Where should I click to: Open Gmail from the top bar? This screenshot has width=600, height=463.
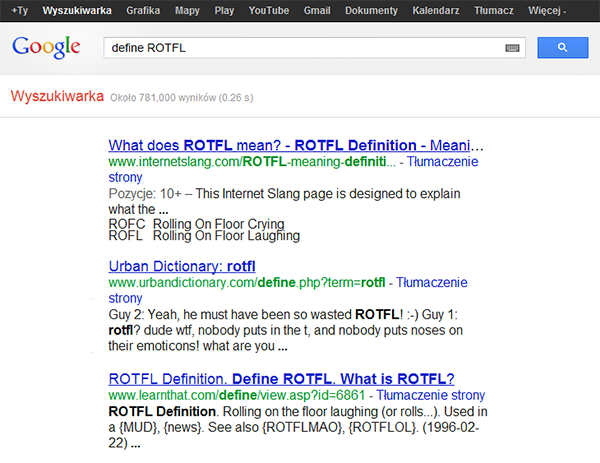(x=317, y=10)
